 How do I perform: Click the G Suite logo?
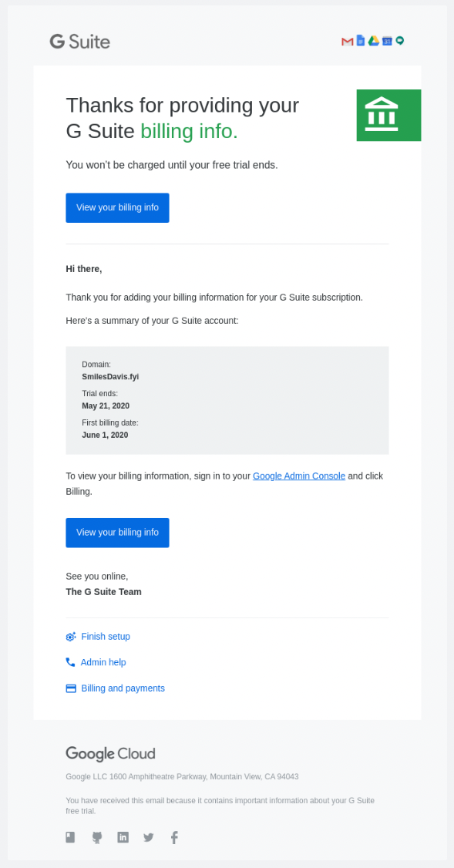(x=79, y=42)
